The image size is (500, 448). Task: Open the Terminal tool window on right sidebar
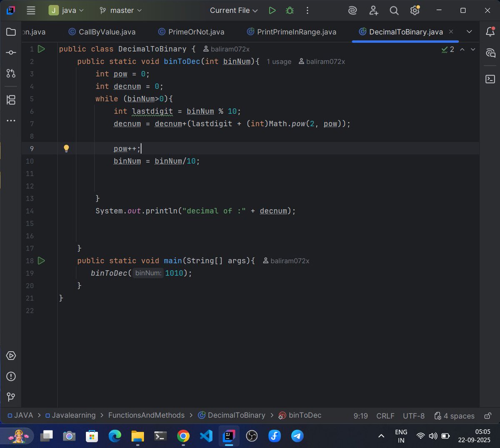tap(490, 79)
